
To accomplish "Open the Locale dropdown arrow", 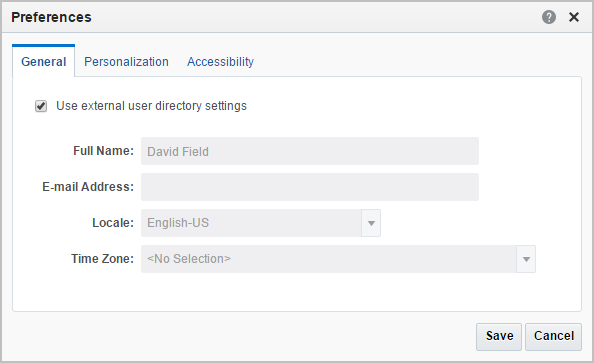I will tap(371, 223).
